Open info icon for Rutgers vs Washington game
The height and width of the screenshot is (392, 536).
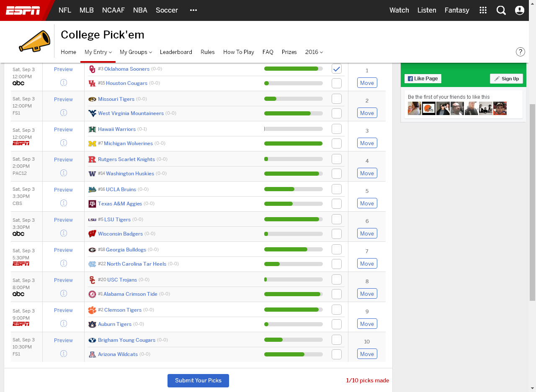[64, 173]
